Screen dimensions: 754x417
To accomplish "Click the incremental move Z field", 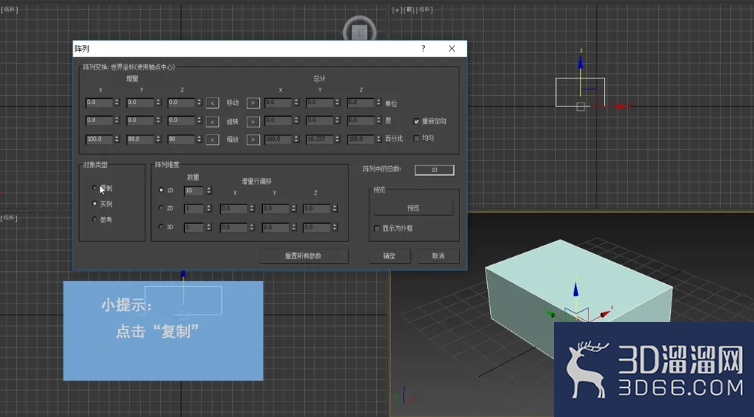I will coord(181,103).
